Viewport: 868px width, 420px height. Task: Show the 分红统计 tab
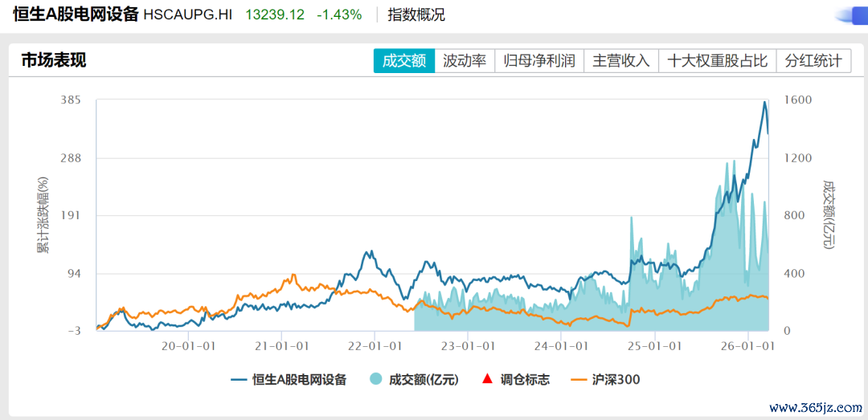pyautogui.click(x=813, y=61)
